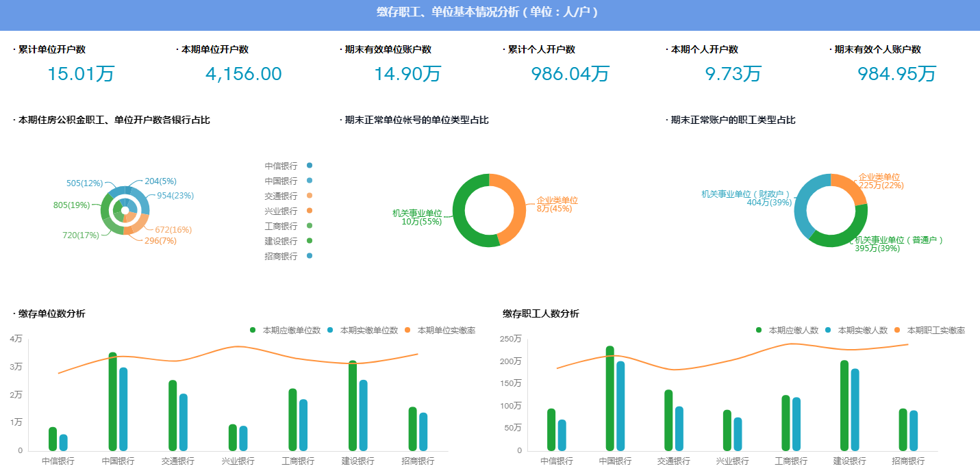Toggle 招商银行 legend item in pie chart
Image resolution: width=980 pixels, height=475 pixels.
tap(310, 256)
